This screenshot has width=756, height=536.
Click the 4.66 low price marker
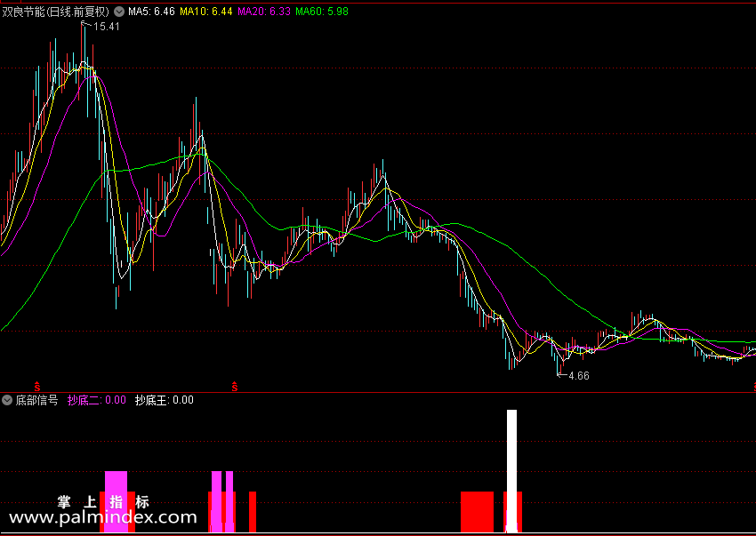tap(579, 376)
